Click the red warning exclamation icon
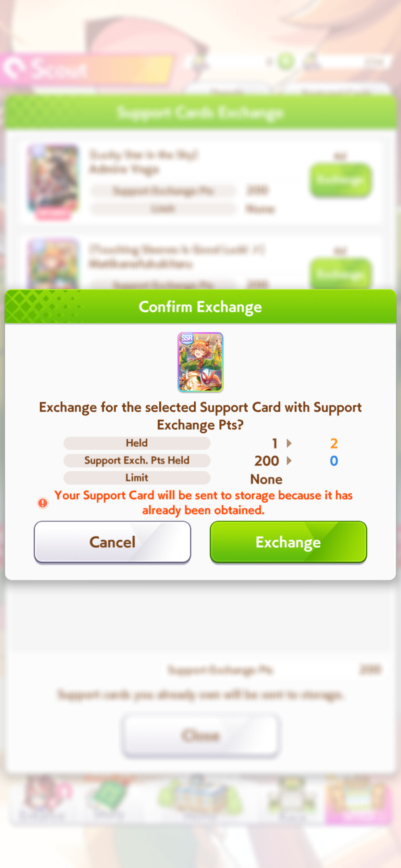Image resolution: width=401 pixels, height=868 pixels. coord(43,503)
